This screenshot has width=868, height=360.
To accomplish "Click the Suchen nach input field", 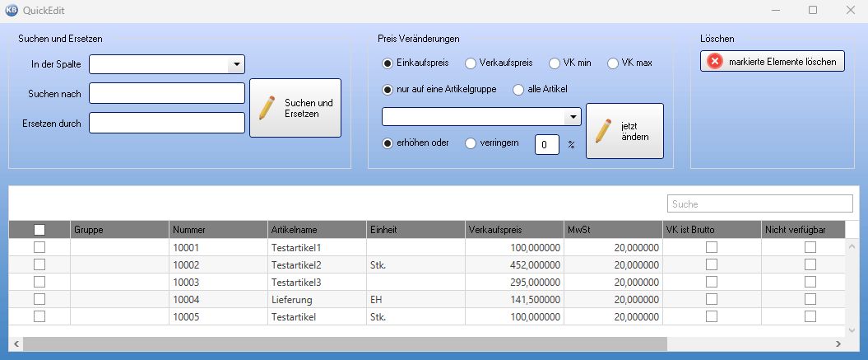I will 167,93.
